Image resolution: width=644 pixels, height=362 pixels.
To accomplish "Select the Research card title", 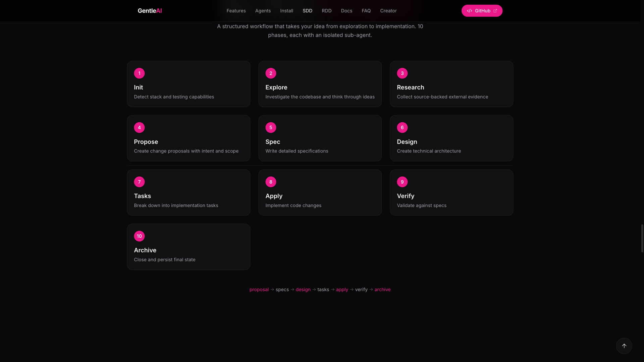I will coord(411,87).
